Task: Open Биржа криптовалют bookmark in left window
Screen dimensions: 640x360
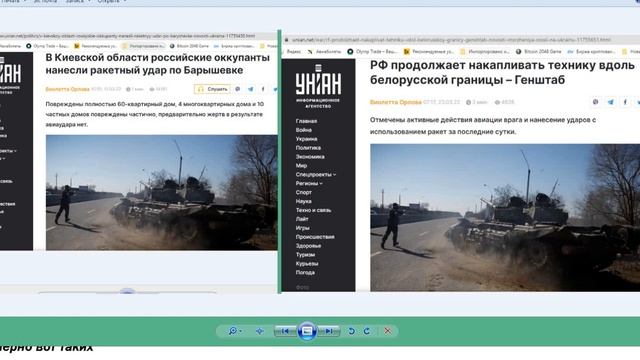Action: [234, 46]
